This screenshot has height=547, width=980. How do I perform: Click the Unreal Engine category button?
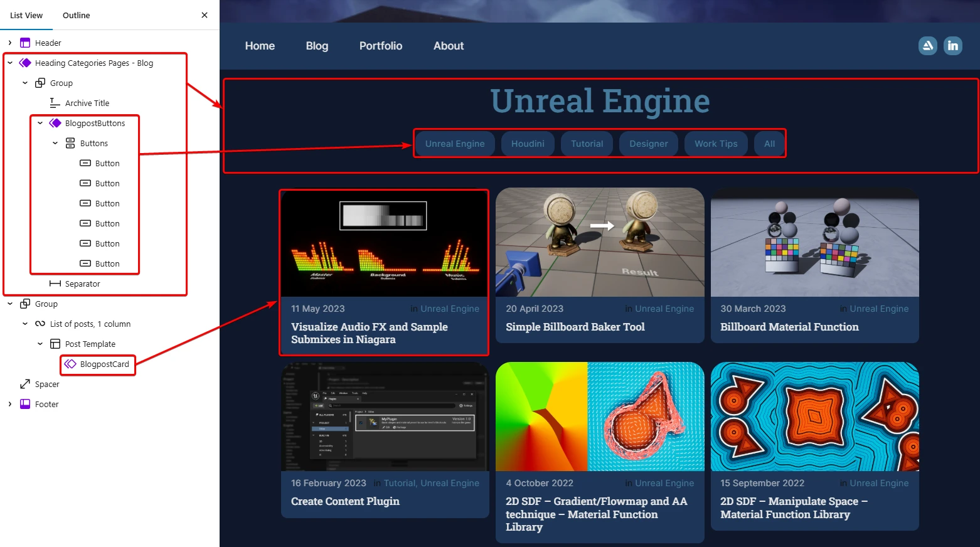click(x=455, y=144)
